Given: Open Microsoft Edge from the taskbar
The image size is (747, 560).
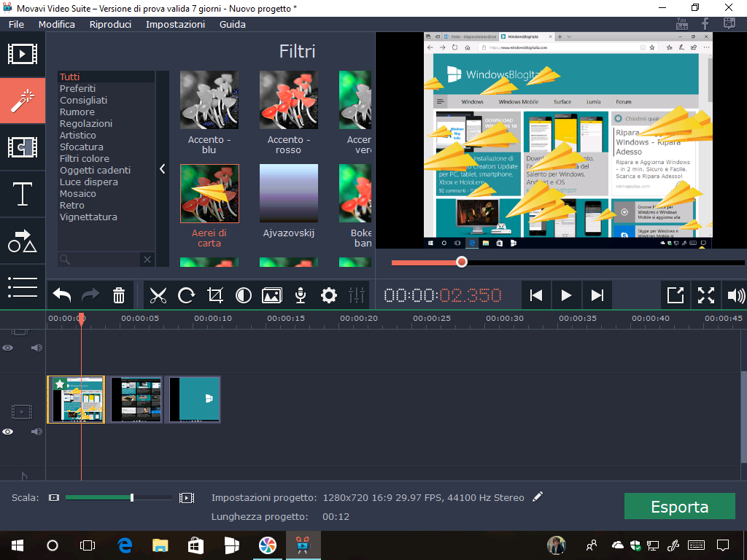Looking at the screenshot, I should (x=125, y=545).
